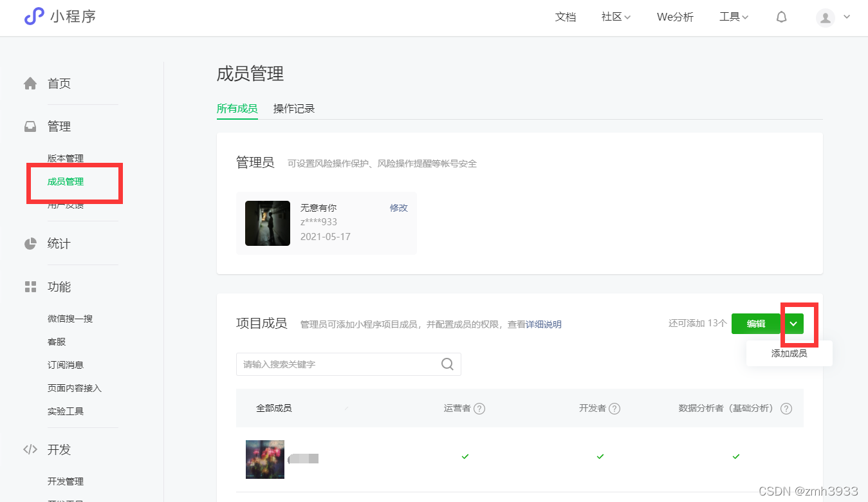Open 客服 in the sidebar
Image resolution: width=868 pixels, height=502 pixels.
(x=57, y=342)
